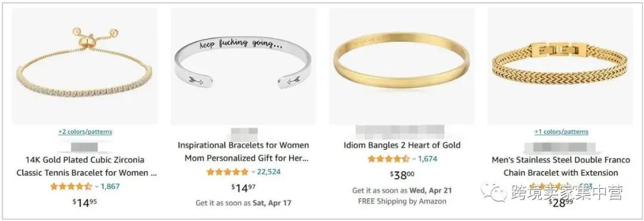
Task: Open the silver engraved cuff bracelet image
Action: [243, 66]
